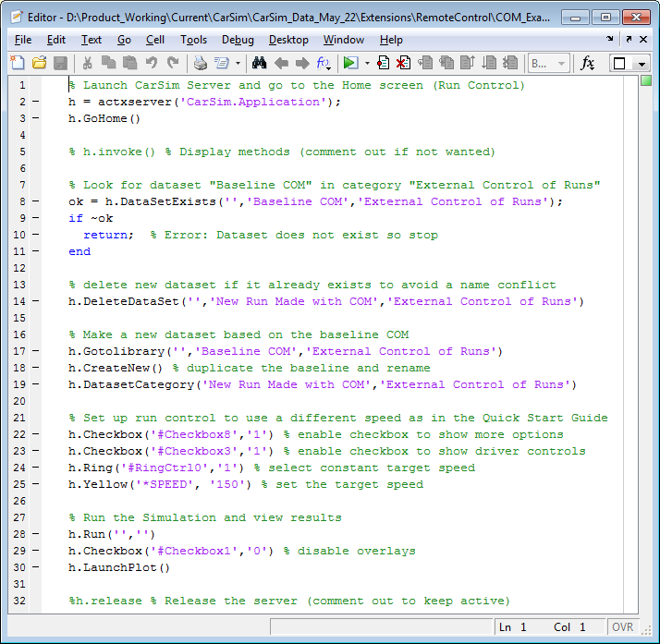The width and height of the screenshot is (660, 644).
Task: Click the Print icon
Action: tap(201, 63)
